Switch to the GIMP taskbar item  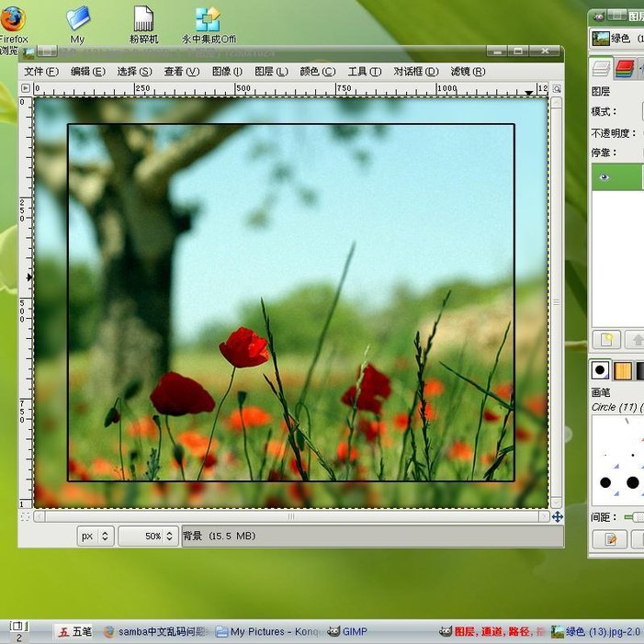[347, 631]
